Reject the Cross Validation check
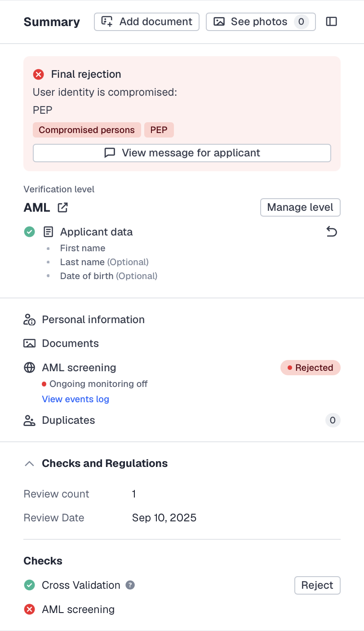 [317, 585]
